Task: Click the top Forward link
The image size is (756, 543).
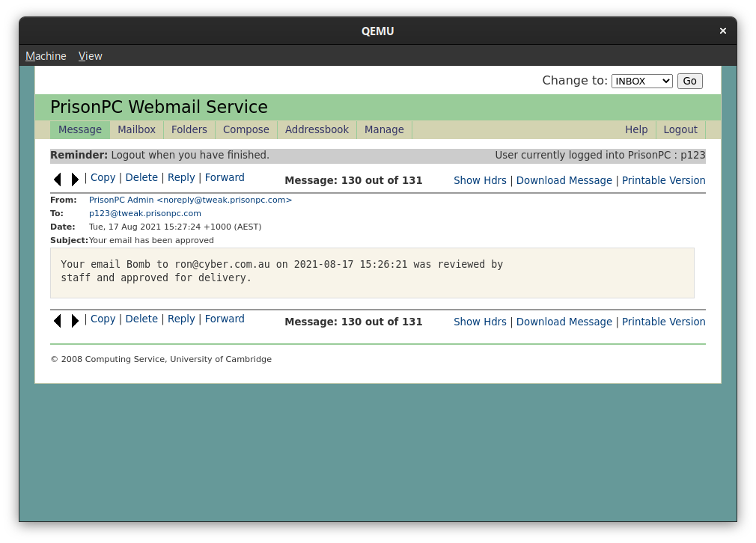Action: pos(225,177)
